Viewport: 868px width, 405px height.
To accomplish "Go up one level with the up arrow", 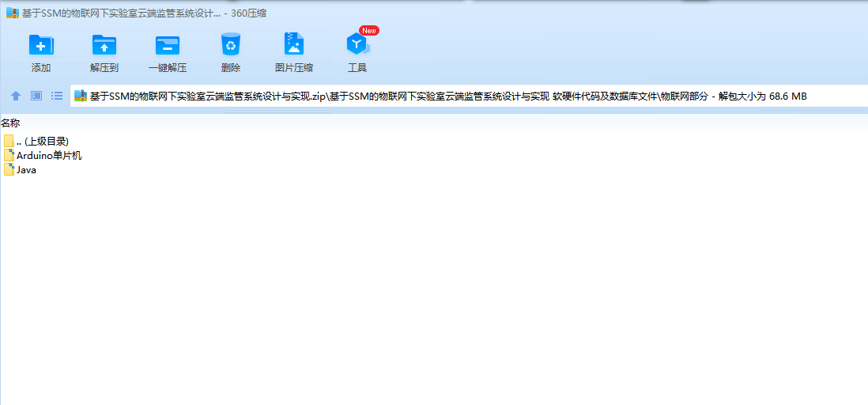I will tap(16, 96).
